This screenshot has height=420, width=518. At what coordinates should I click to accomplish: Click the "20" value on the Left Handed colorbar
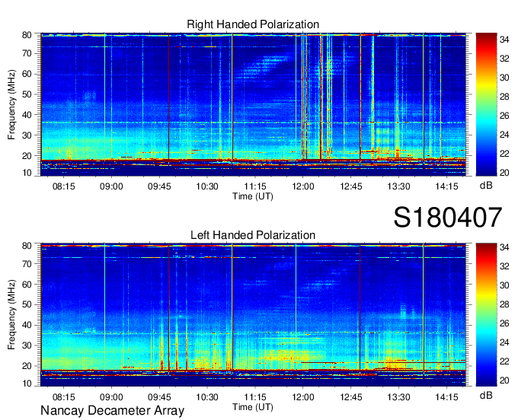point(504,380)
